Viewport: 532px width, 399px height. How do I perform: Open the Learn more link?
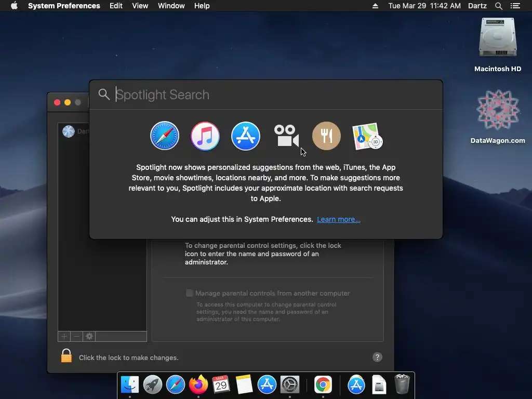click(x=339, y=219)
